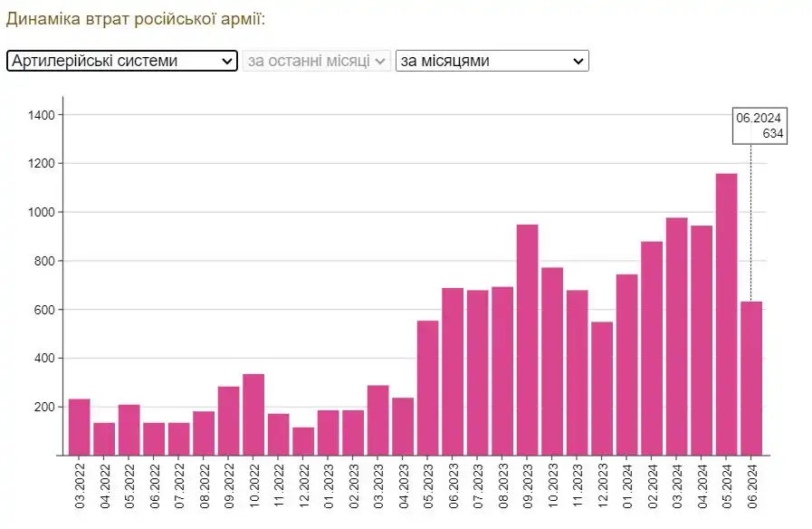
Task: Click the 06.2023 bar
Action: point(453,370)
